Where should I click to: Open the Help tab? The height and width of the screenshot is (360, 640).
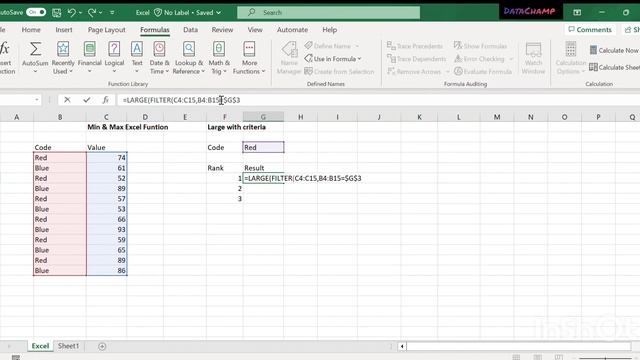(329, 30)
